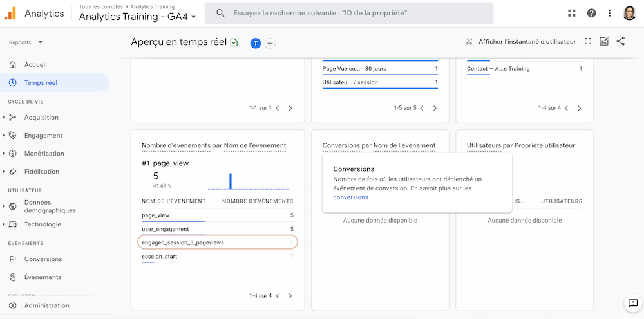This screenshot has height=319, width=644.
Task: Open Administration settings
Action: (x=46, y=305)
